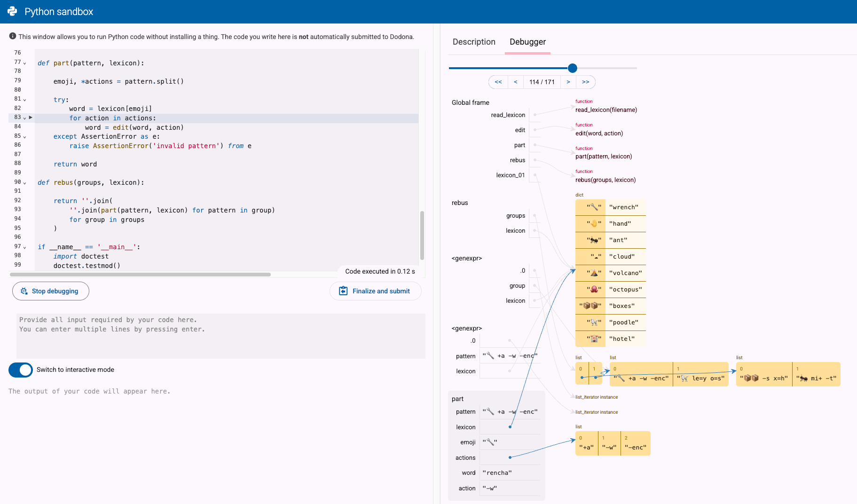Step back one debugger frame
Viewport: 857px width, 504px height.
tap(516, 82)
